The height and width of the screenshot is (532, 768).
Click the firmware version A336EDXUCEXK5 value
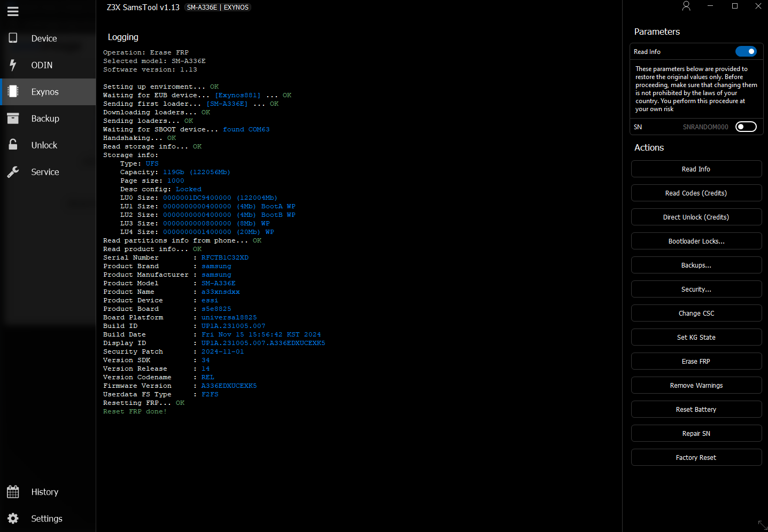coord(229,386)
